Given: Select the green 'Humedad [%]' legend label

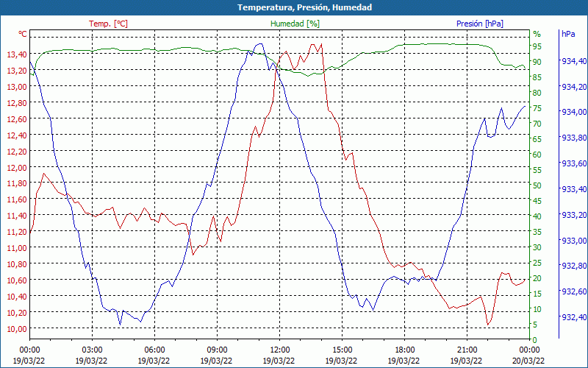Looking at the screenshot, I should (295, 24).
